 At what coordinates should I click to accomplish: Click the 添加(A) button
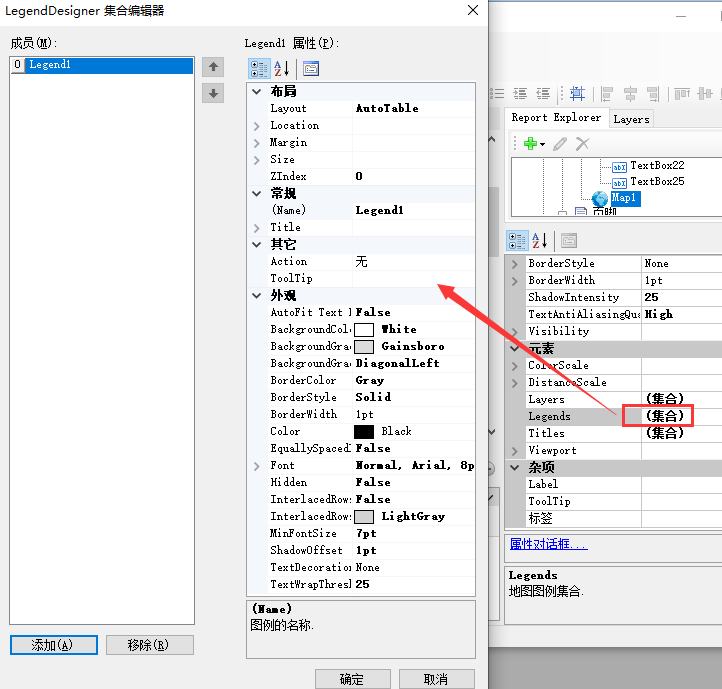coord(54,645)
